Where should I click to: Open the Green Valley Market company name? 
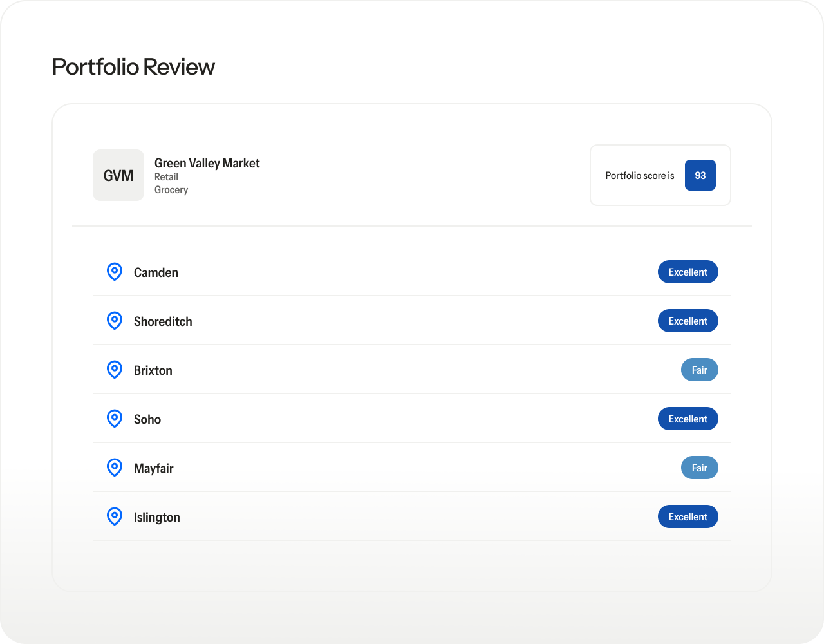click(x=207, y=163)
